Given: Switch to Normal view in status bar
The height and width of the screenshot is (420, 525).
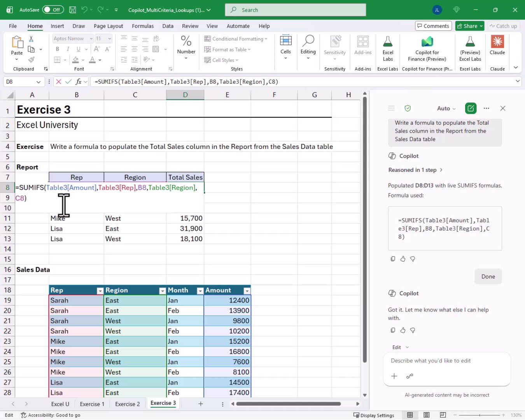Looking at the screenshot, I should [x=410, y=415].
